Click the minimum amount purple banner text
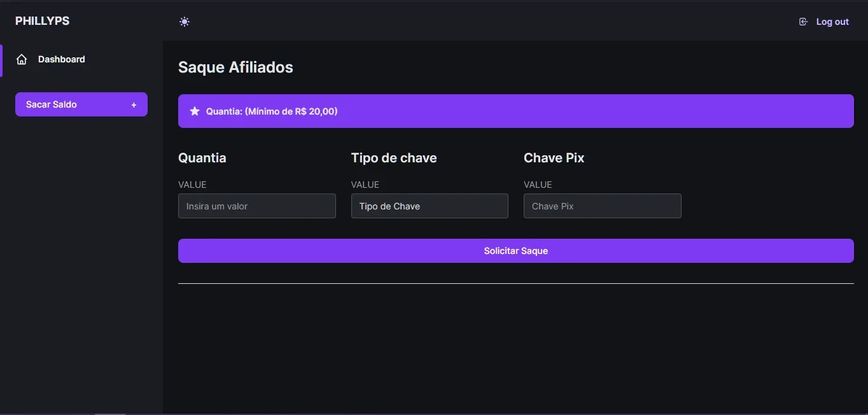 click(272, 111)
